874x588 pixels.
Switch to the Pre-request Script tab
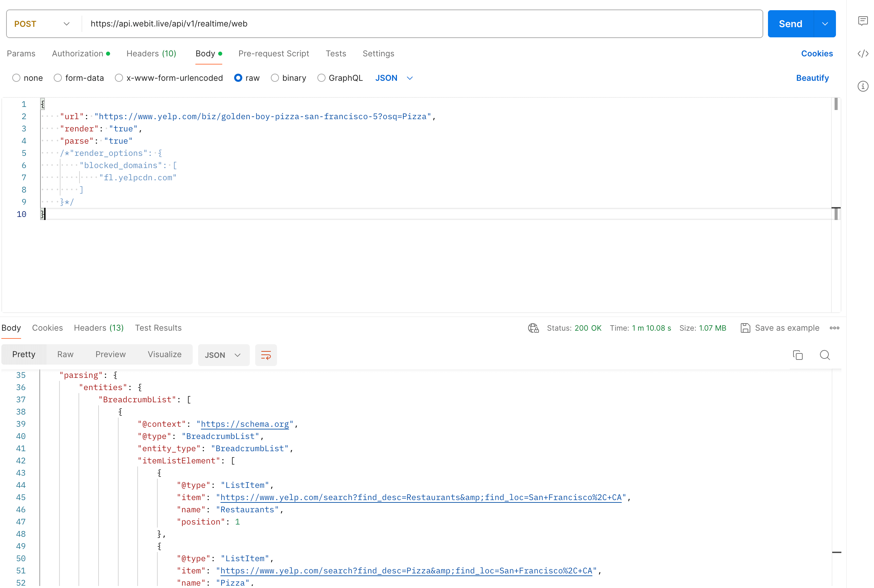pos(274,54)
